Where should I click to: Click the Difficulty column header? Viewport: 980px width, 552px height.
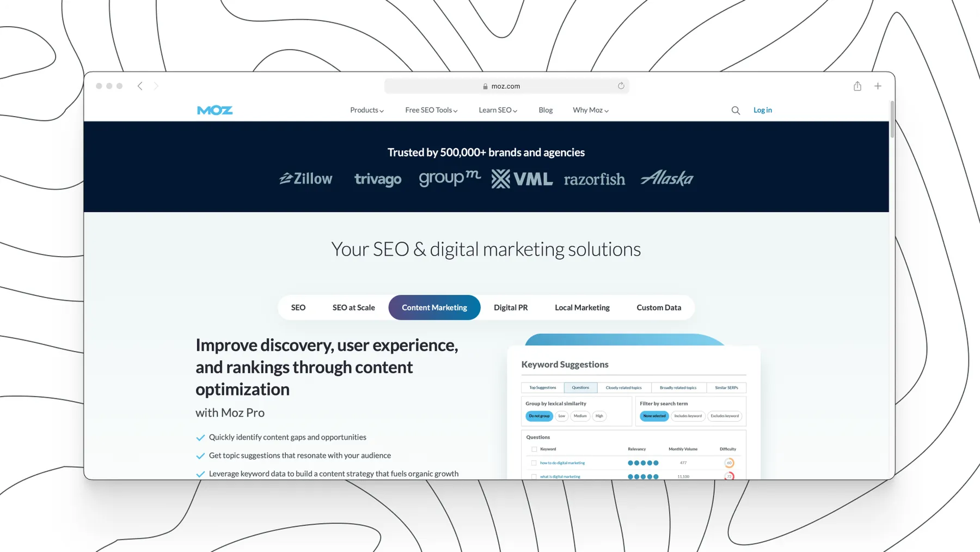[x=728, y=449]
